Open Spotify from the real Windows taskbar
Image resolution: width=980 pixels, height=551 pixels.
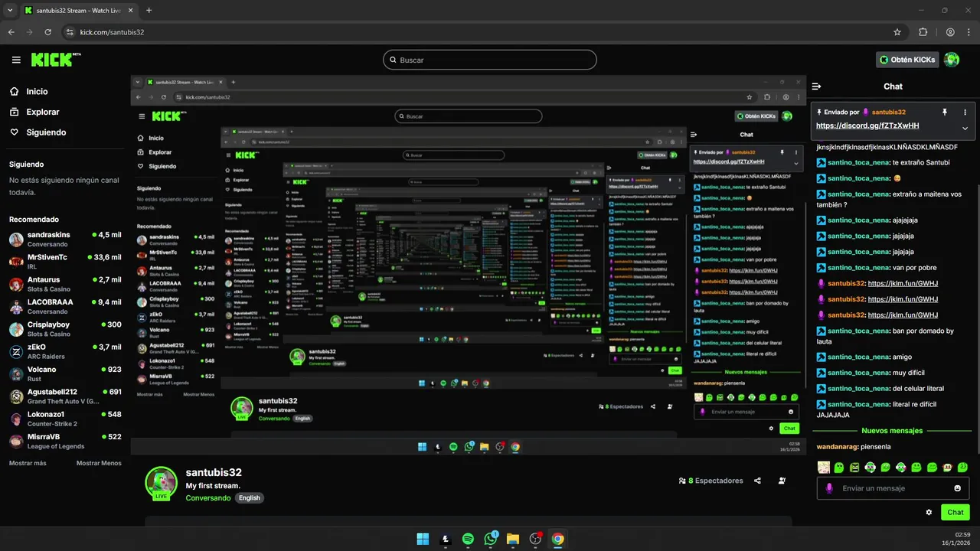468,539
